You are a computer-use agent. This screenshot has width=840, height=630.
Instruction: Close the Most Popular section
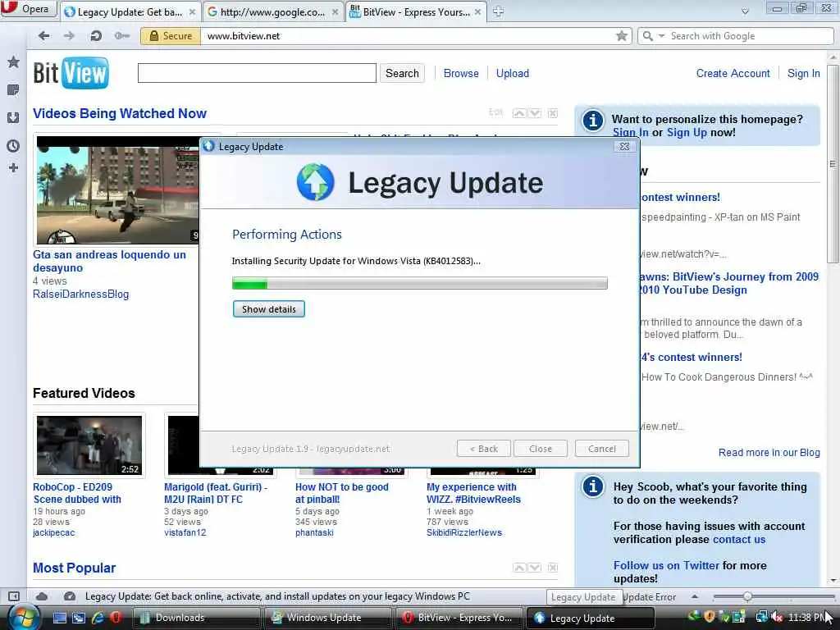tap(553, 568)
